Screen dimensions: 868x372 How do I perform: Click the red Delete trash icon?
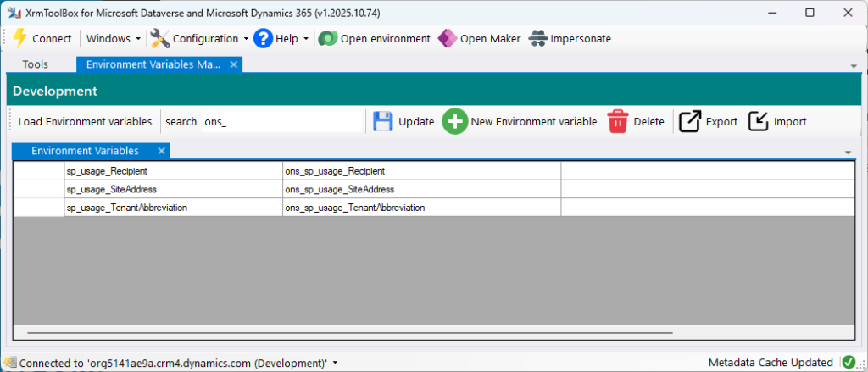coord(619,121)
